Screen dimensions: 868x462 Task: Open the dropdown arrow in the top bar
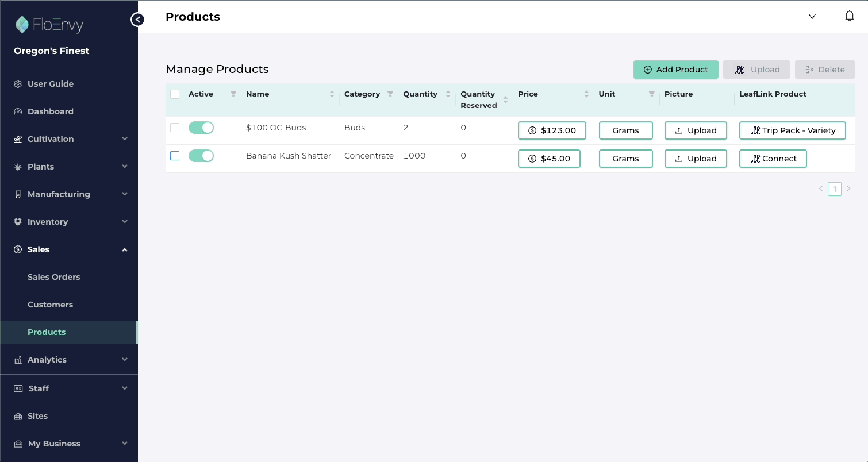(812, 16)
